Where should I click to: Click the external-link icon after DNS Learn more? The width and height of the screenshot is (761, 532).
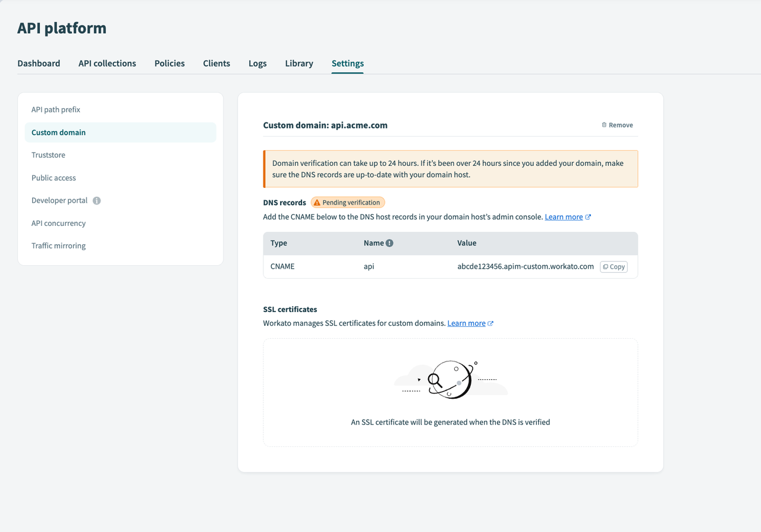tap(588, 216)
